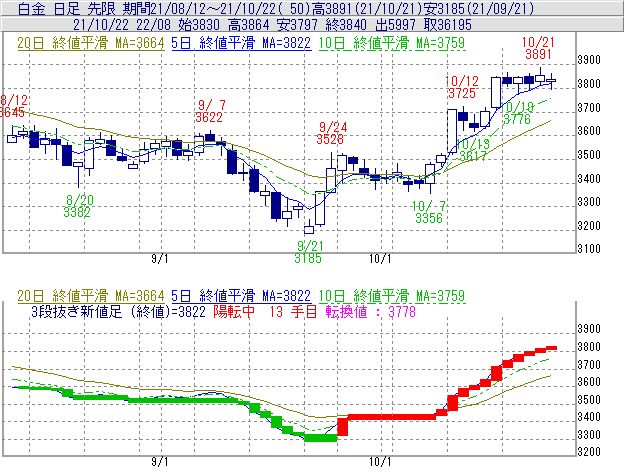
Task: Click the 9/24 3528 high label
Action: (x=332, y=133)
